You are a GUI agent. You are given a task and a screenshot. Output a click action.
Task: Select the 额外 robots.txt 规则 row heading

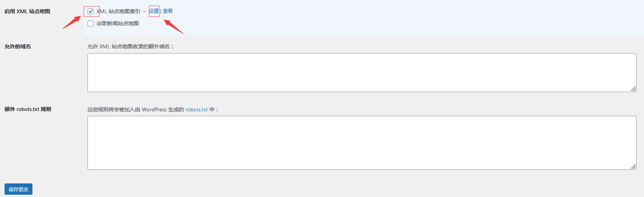[28, 109]
